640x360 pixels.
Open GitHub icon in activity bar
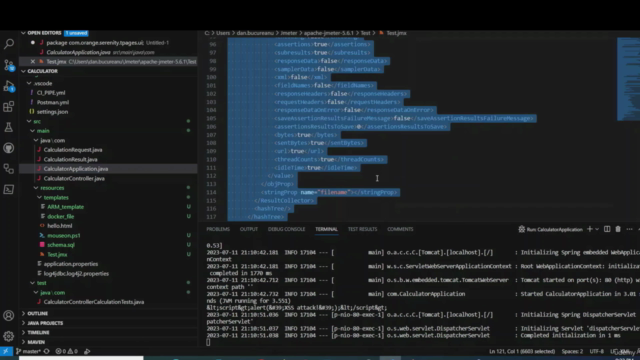[x=9, y=148]
